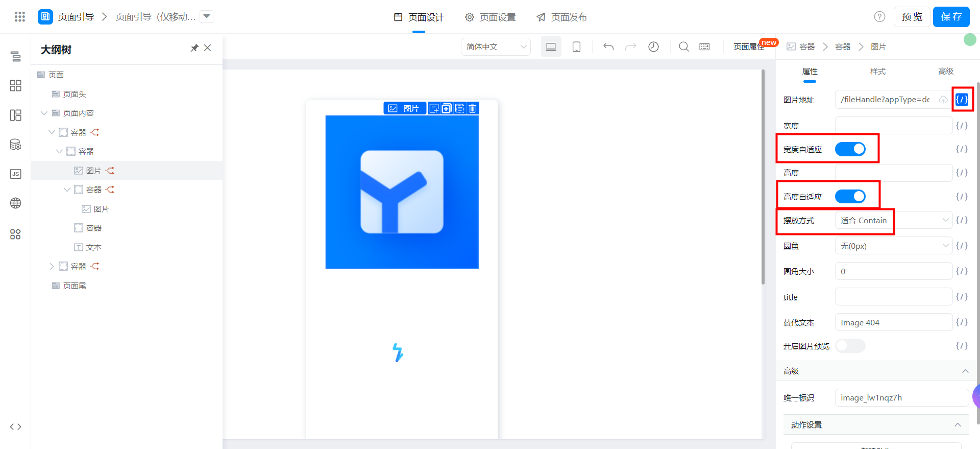980x449 pixels.
Task: Select 页面尾 in the outline tree
Action: (75, 286)
